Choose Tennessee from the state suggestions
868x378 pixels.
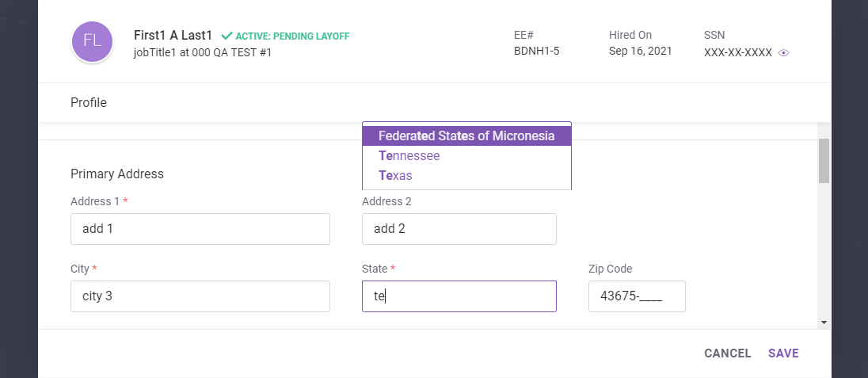[409, 156]
